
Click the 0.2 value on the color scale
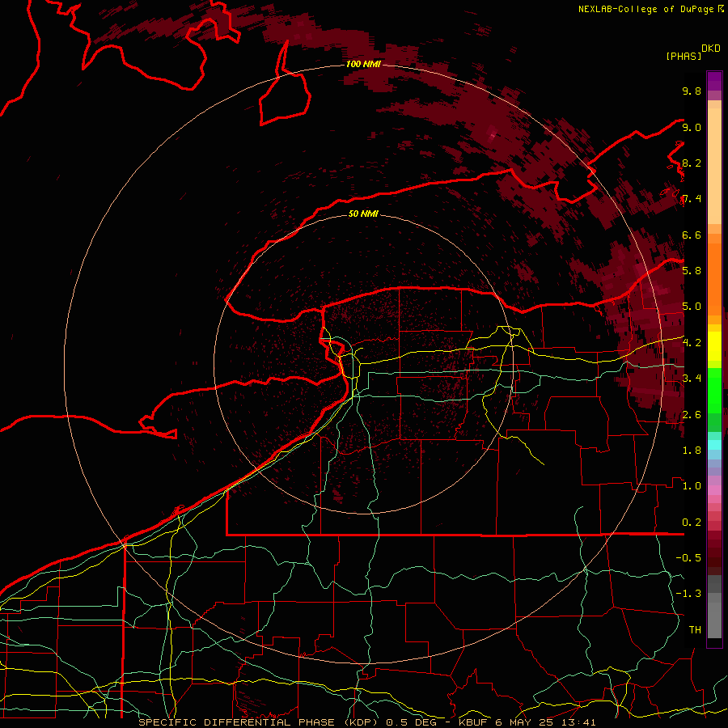coord(692,523)
